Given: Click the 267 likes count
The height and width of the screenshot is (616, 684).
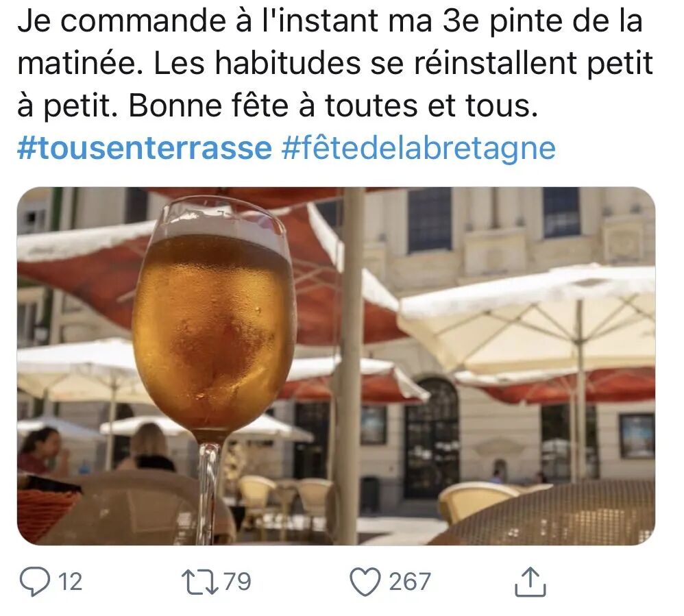Looking at the screenshot, I should 410,582.
